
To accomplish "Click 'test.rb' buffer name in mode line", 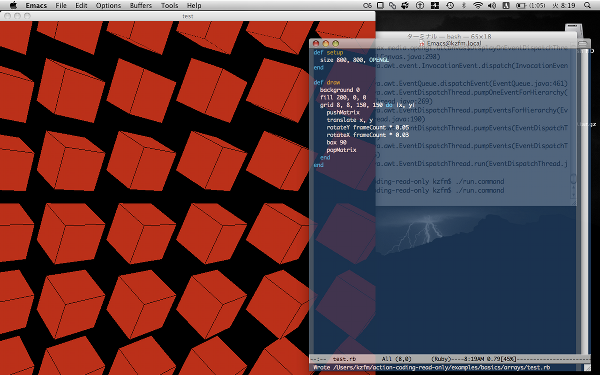I will (x=344, y=359).
